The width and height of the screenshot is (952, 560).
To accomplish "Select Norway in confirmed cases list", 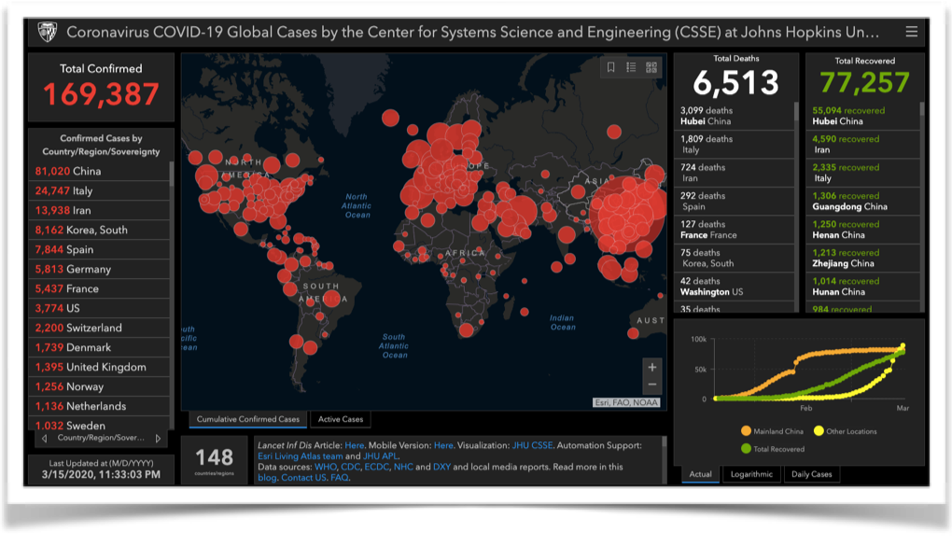I will pos(99,386).
